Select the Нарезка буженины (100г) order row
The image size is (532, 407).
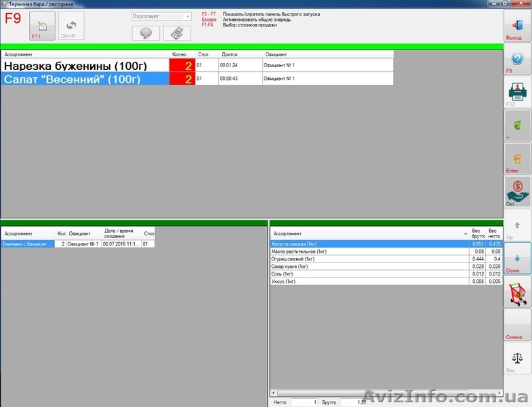(85, 66)
